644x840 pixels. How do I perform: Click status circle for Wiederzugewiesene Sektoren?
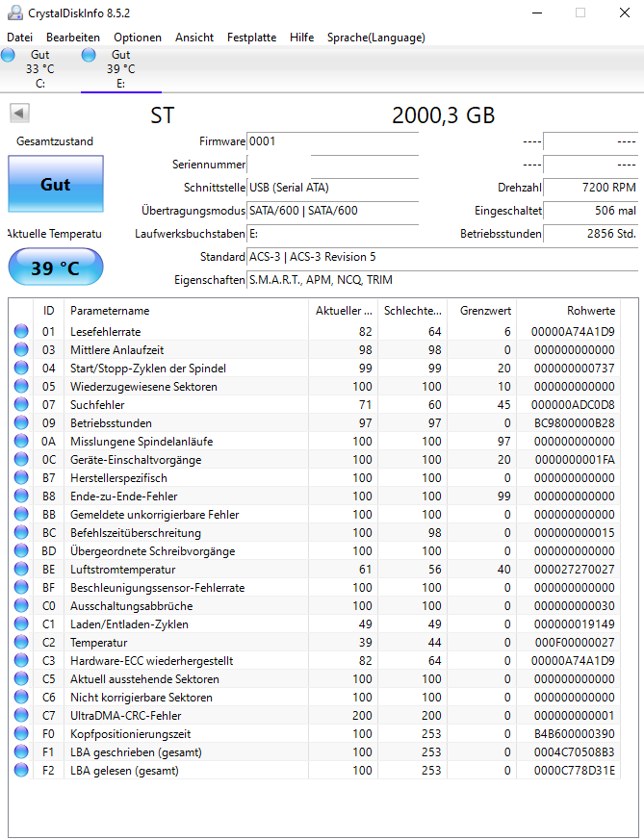pyautogui.click(x=21, y=386)
